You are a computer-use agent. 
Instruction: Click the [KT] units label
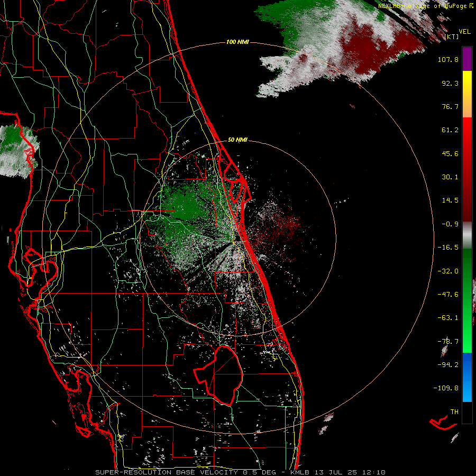click(451, 36)
